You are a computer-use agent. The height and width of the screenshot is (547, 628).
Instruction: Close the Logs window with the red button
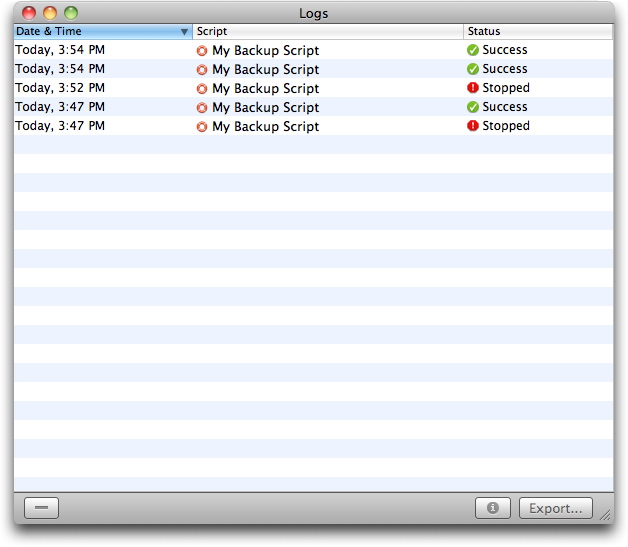point(29,13)
